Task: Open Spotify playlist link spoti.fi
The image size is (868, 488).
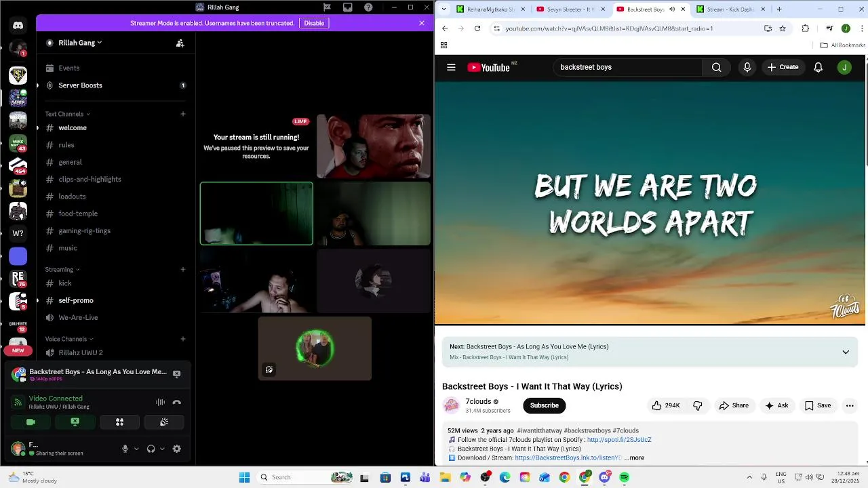Action: (619, 440)
